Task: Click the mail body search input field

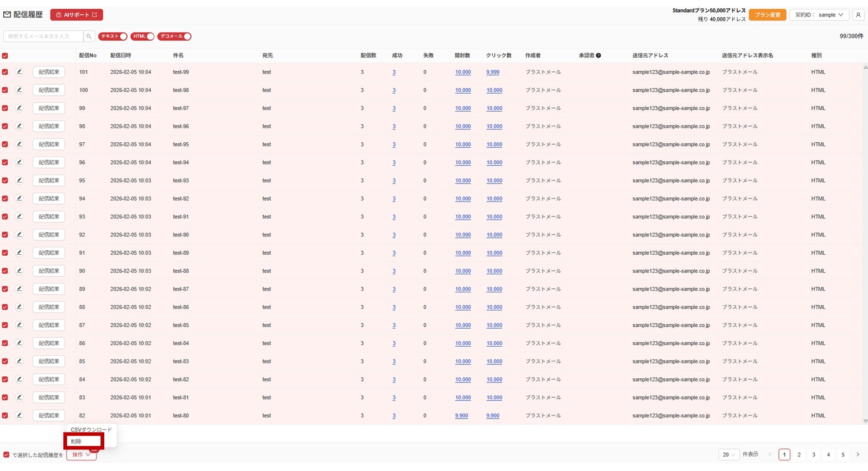Action: pos(44,36)
